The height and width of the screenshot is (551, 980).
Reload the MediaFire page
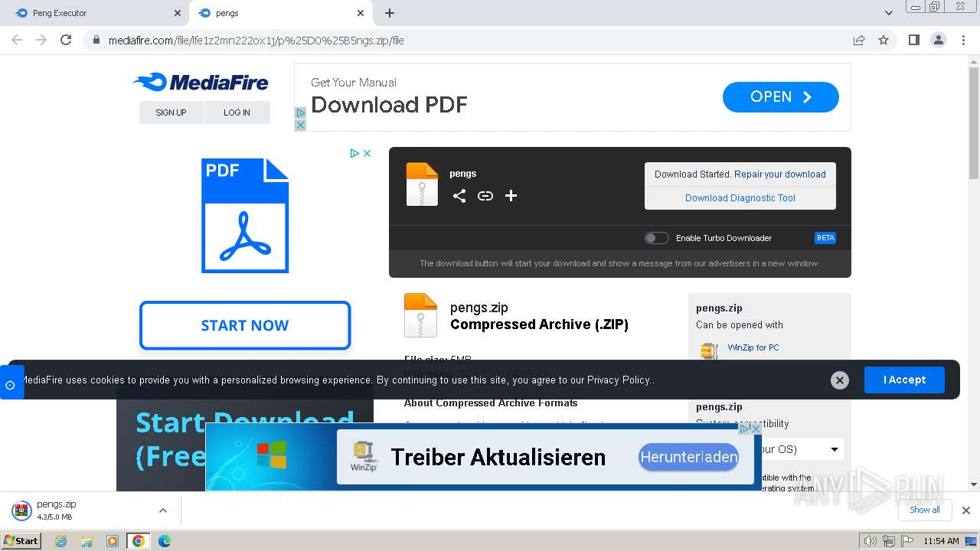coord(66,40)
